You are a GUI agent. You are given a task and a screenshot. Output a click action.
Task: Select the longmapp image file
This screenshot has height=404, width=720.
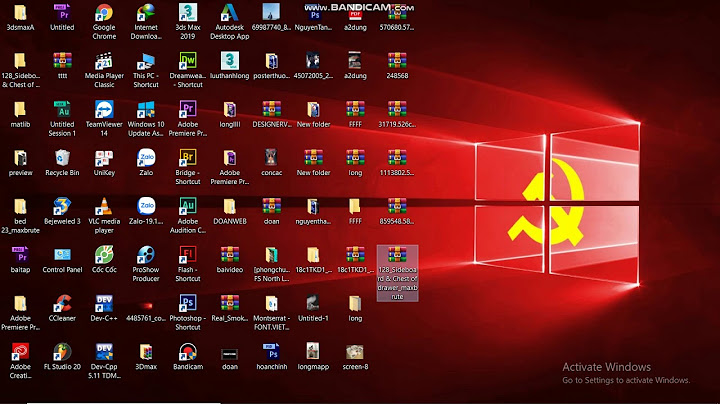[x=313, y=353]
